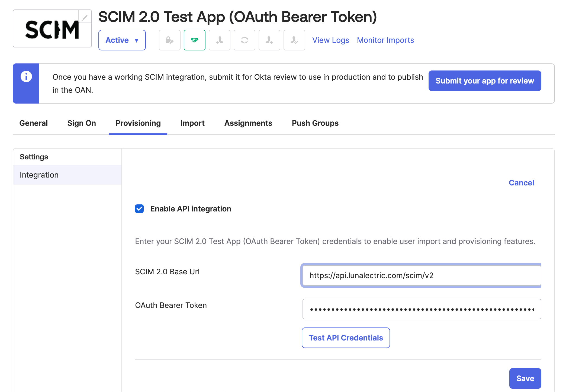Image resolution: width=566 pixels, height=392 pixels.
Task: Click Test API Credentials
Action: pos(346,338)
